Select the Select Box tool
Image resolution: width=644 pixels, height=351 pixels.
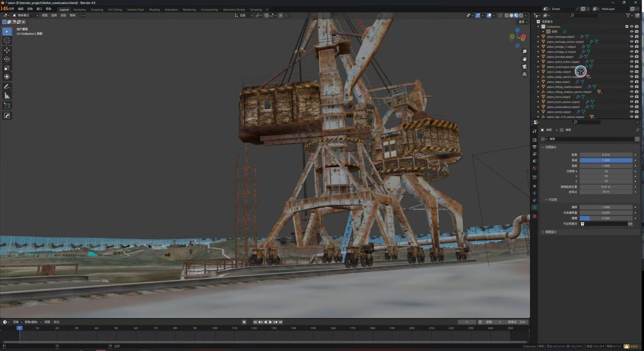pos(7,32)
